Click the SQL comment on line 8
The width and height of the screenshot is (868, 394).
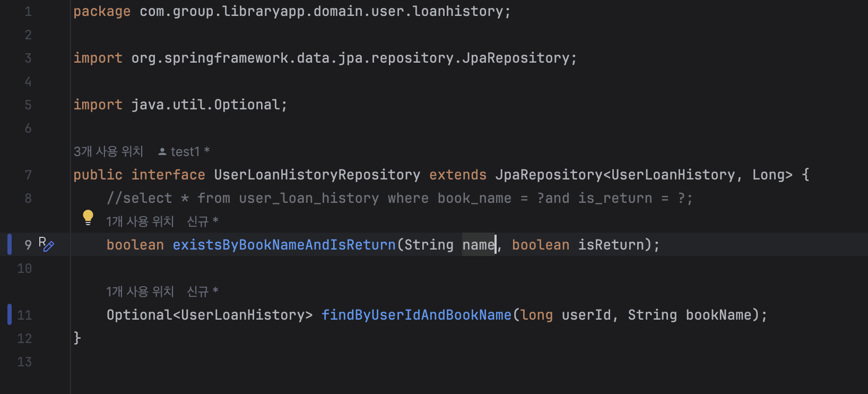(x=400, y=198)
